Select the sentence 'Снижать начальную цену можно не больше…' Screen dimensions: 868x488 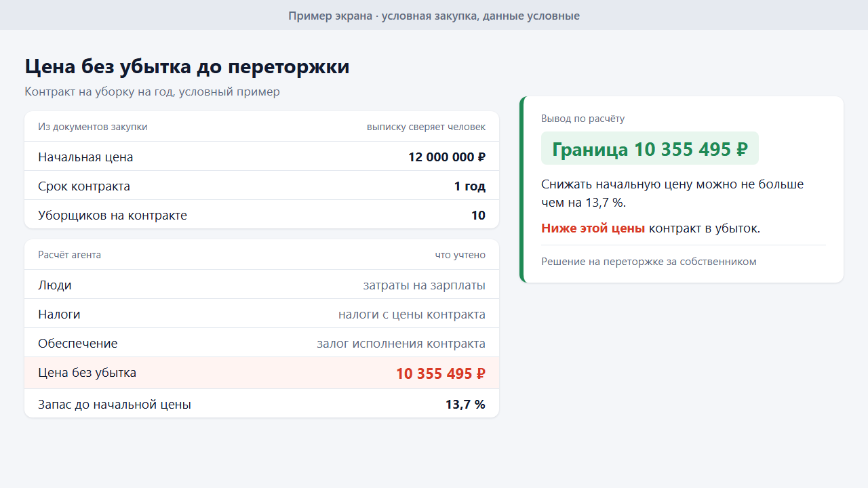(x=672, y=193)
